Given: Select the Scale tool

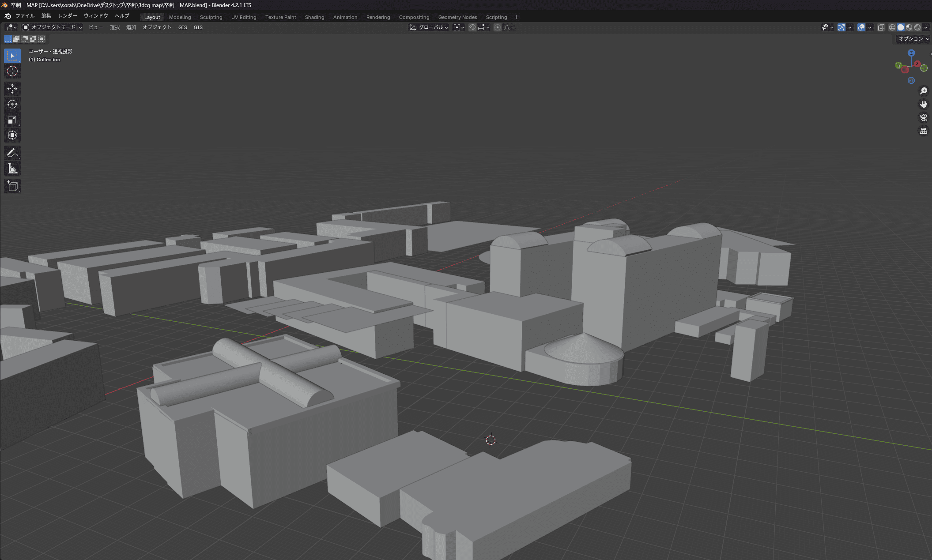Looking at the screenshot, I should pos(12,120).
